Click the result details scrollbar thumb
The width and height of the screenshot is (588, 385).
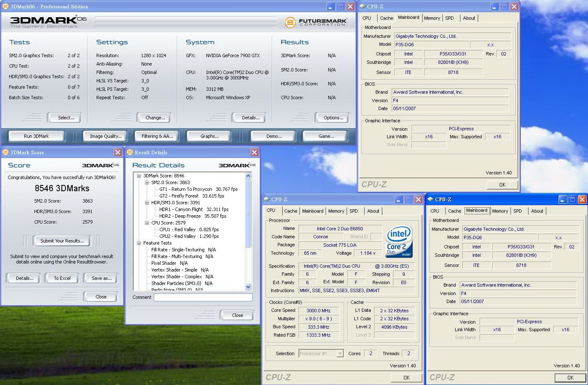[x=248, y=214]
